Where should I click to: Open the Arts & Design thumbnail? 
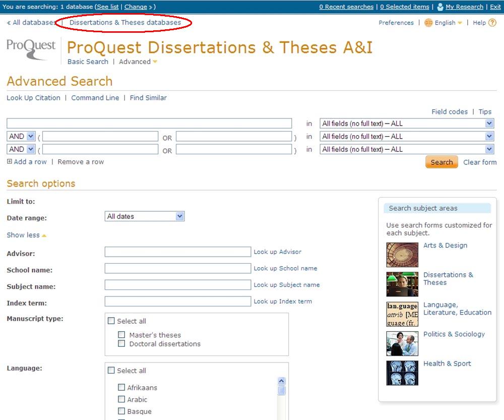[402, 255]
